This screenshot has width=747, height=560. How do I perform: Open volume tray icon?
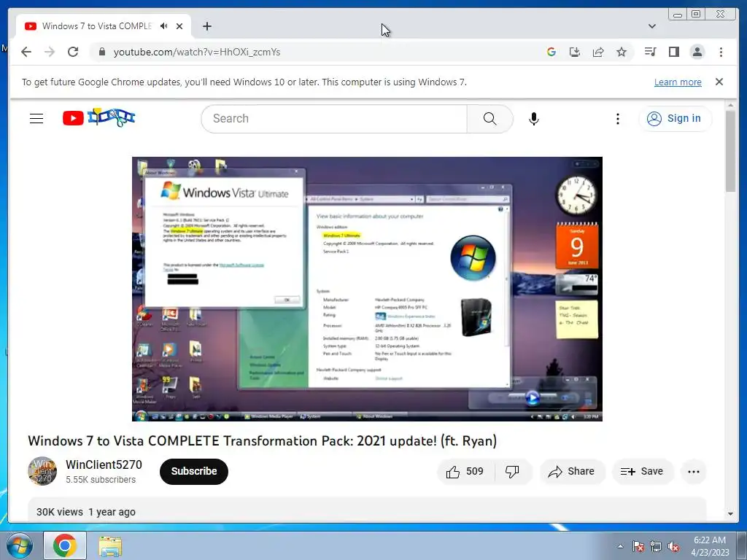[673, 546]
